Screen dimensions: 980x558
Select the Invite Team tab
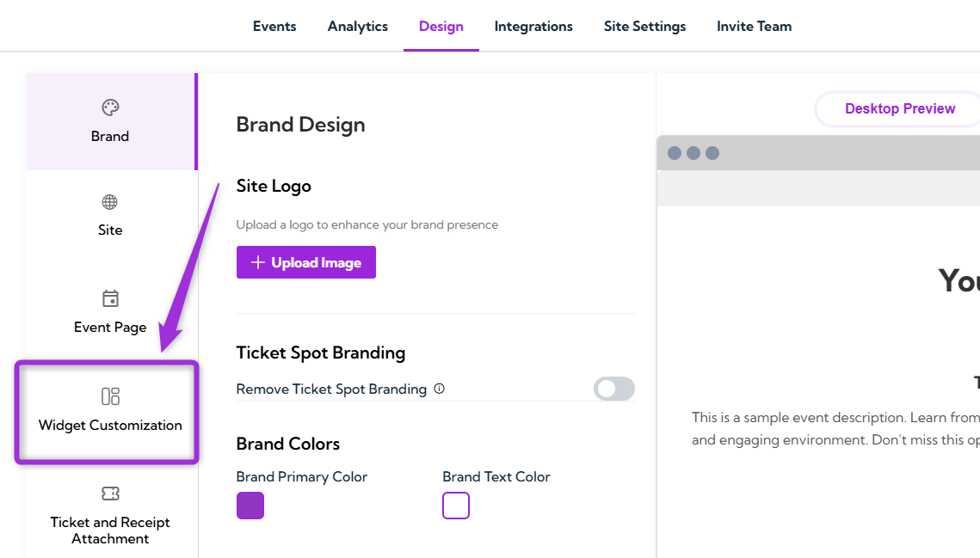pyautogui.click(x=754, y=26)
